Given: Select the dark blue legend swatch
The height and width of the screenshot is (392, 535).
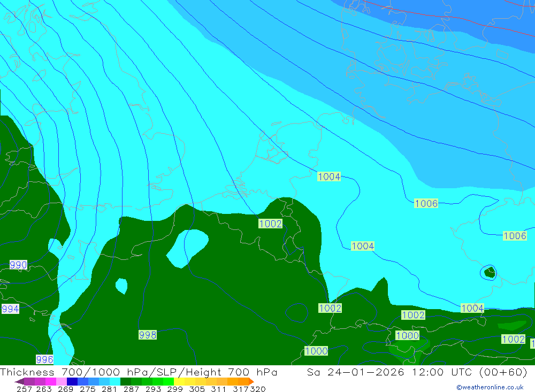Looking at the screenshot, I should click(x=72, y=381).
